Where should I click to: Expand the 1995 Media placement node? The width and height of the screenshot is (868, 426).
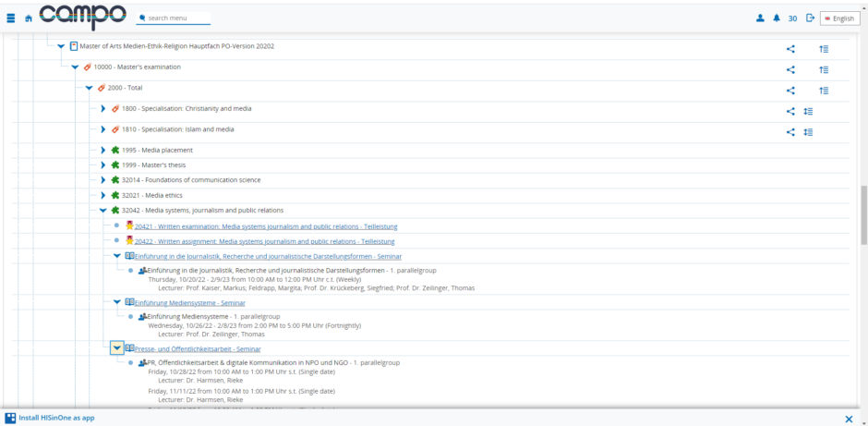pos(103,150)
